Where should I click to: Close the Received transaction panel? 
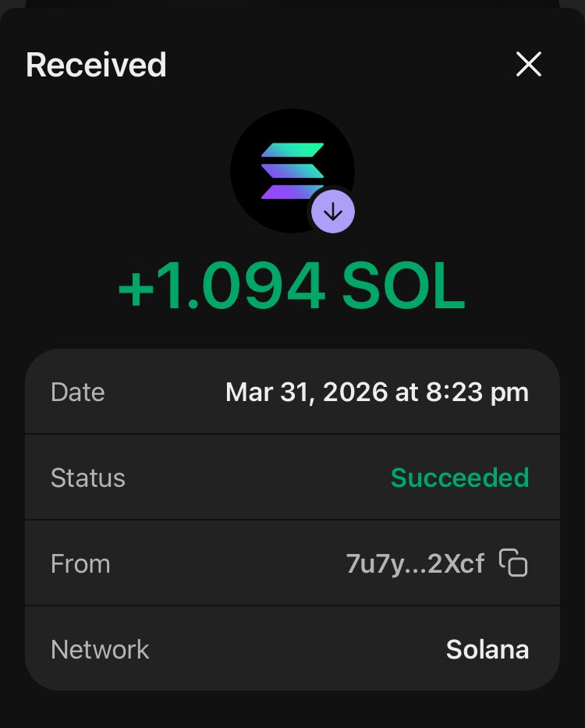528,64
